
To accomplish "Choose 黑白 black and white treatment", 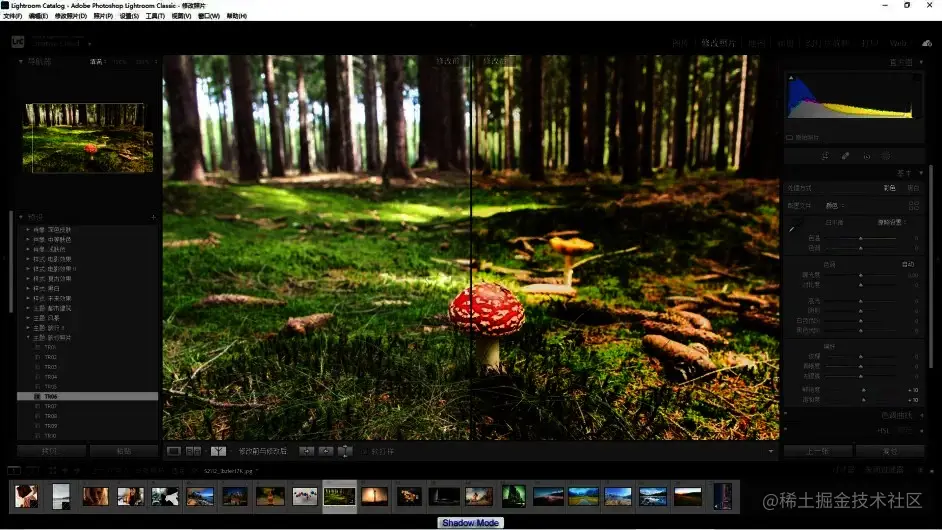I will (913, 188).
